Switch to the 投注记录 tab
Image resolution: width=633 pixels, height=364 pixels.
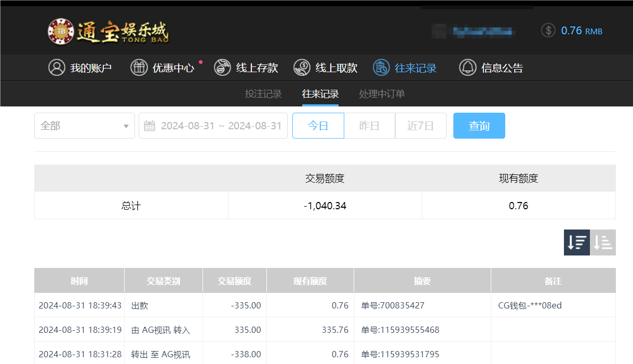(263, 94)
